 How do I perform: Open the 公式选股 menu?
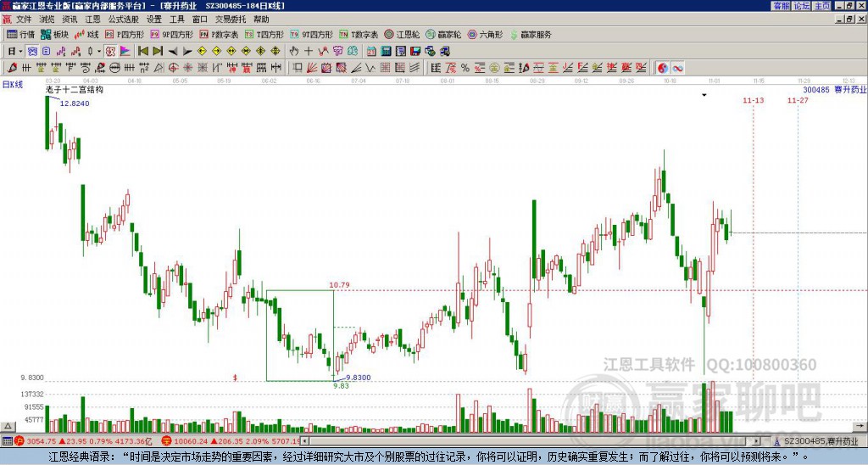pyautogui.click(x=124, y=20)
